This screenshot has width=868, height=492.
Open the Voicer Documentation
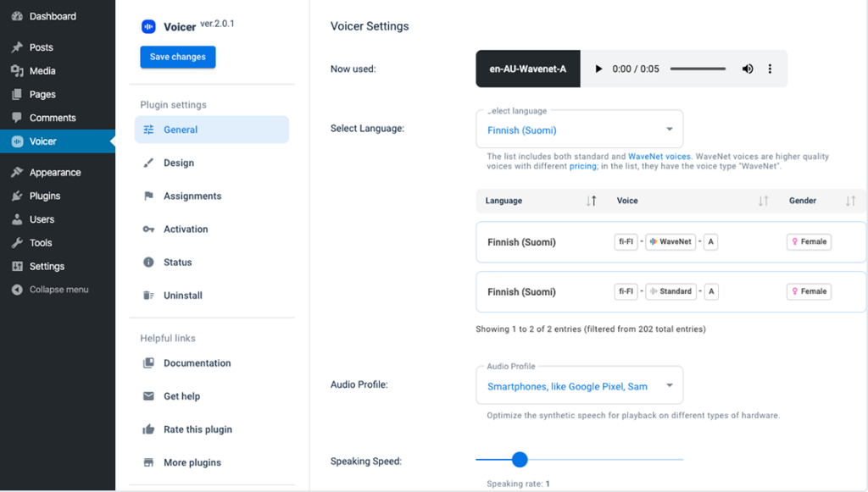coord(198,362)
